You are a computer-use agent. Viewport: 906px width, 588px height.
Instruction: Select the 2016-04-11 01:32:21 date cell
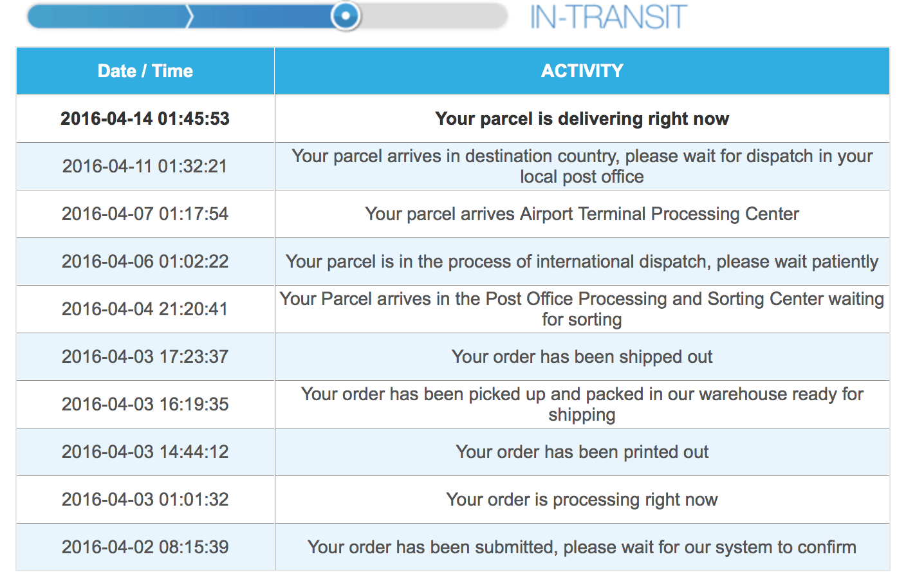click(145, 166)
